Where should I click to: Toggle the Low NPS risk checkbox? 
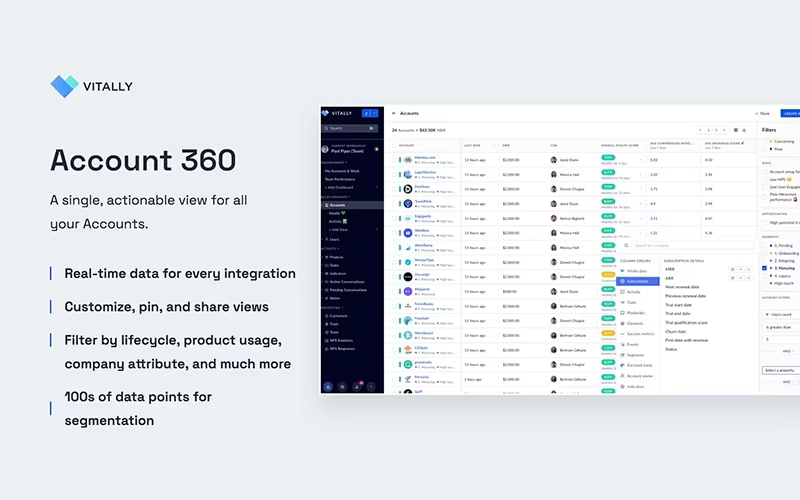(x=764, y=180)
